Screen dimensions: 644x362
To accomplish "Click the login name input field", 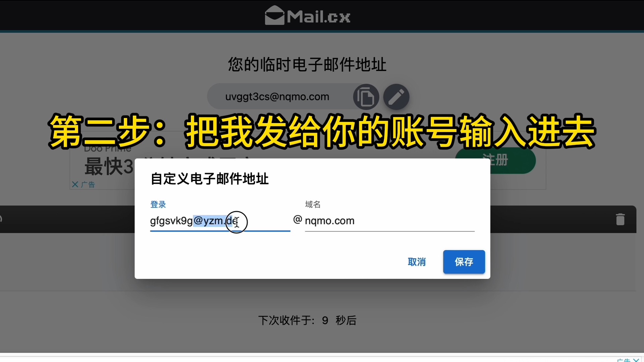I will pyautogui.click(x=220, y=221).
